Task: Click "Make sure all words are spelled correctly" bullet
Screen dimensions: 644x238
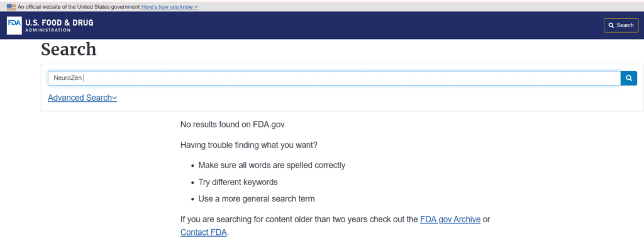Action: (x=272, y=165)
